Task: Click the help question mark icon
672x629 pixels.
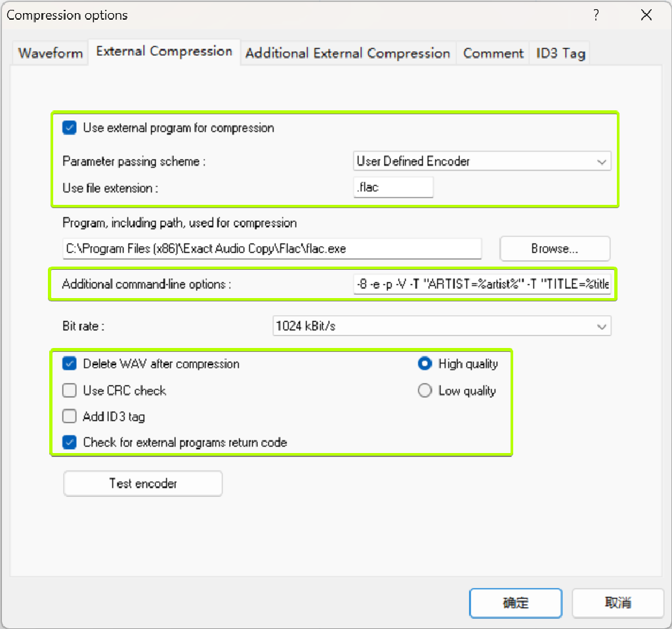Action: point(596,14)
